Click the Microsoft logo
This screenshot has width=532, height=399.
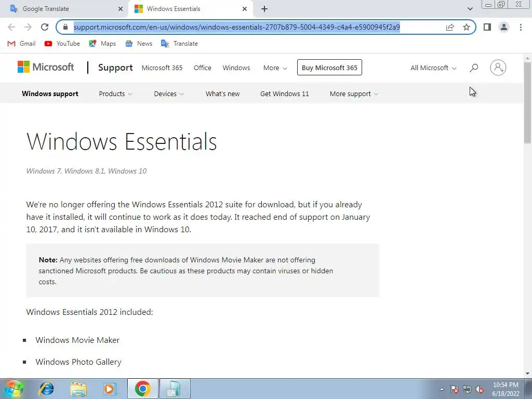pyautogui.click(x=46, y=67)
